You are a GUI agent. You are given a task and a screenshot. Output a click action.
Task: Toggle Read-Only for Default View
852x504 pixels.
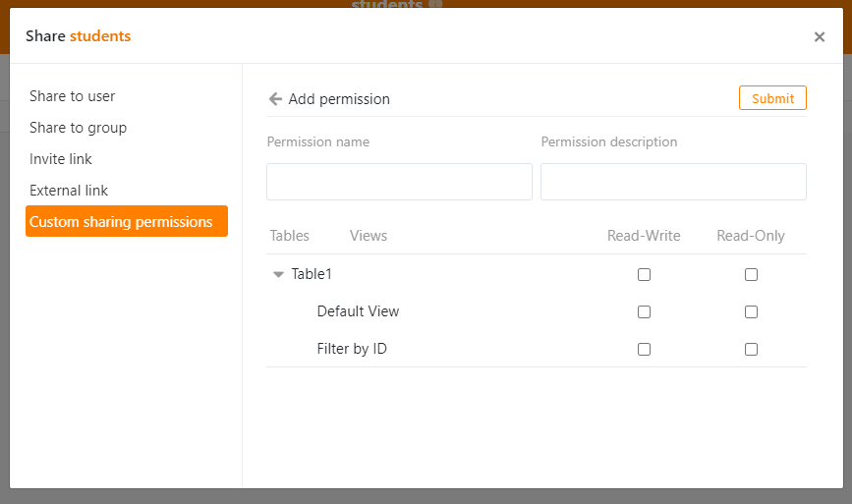751,312
